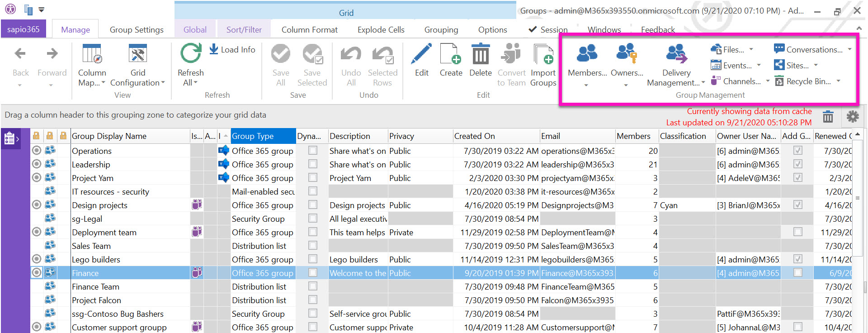Select the Finance group name cell
This screenshot has width=868, height=333.
[130, 273]
